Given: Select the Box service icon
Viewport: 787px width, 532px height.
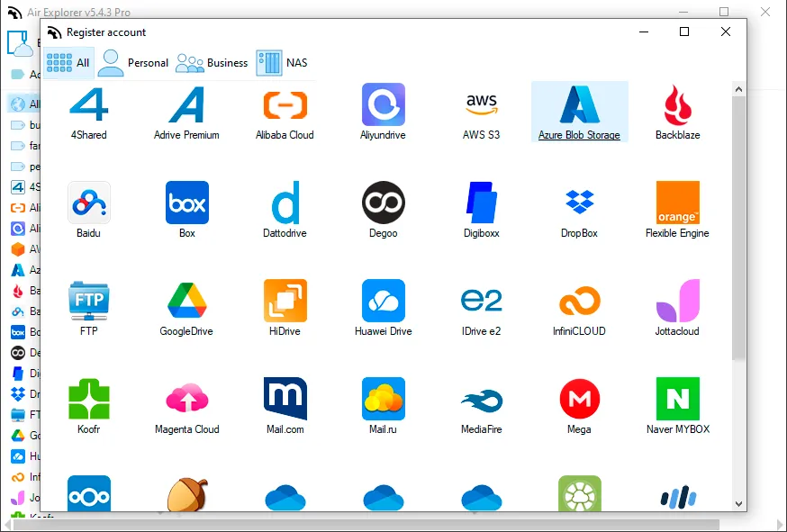Looking at the screenshot, I should coord(187,203).
